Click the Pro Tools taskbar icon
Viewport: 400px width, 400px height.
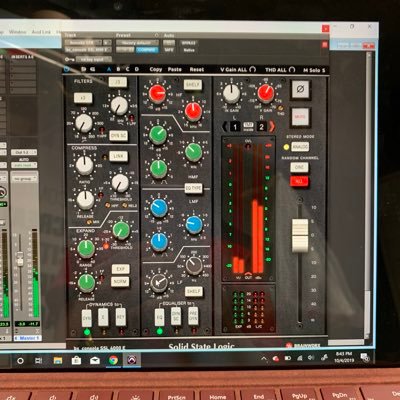(x=132, y=360)
